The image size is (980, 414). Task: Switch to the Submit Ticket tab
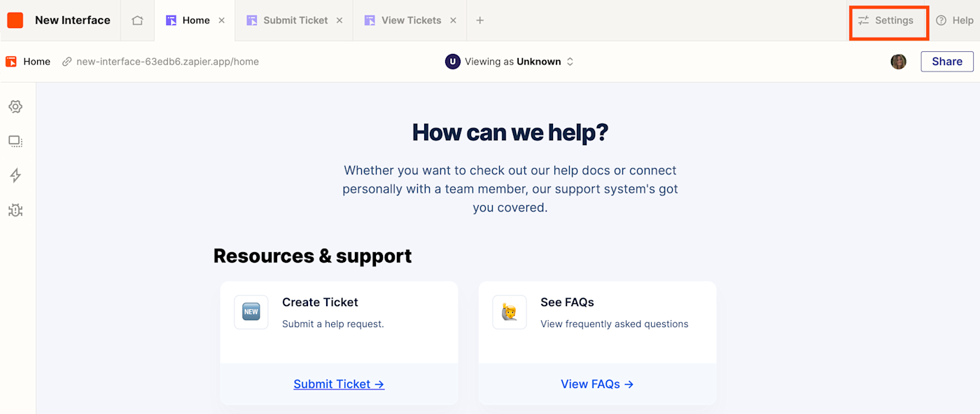[295, 20]
